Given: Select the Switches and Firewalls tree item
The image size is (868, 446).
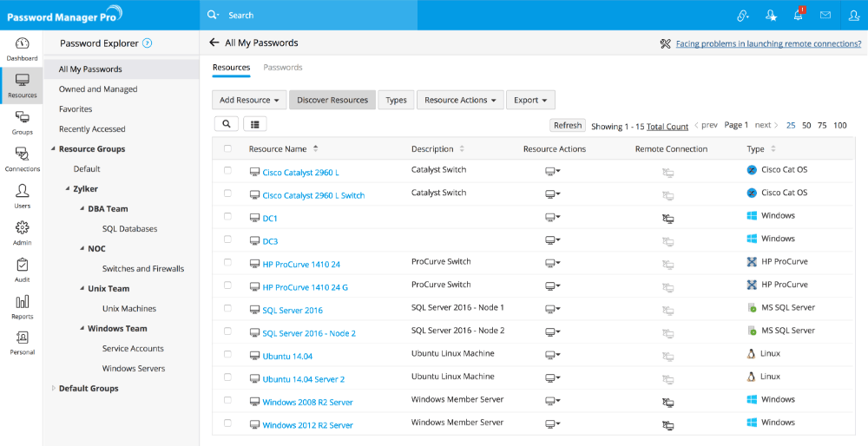Looking at the screenshot, I should [x=143, y=268].
